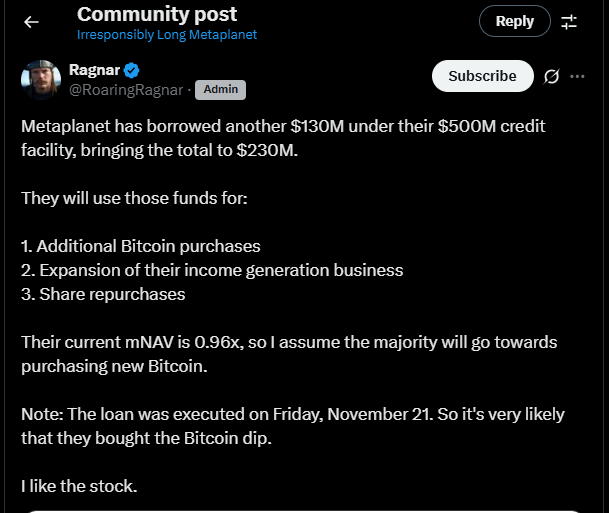The height and width of the screenshot is (513, 609).
Task: Subscribe to Ragnar
Action: pyautogui.click(x=482, y=76)
